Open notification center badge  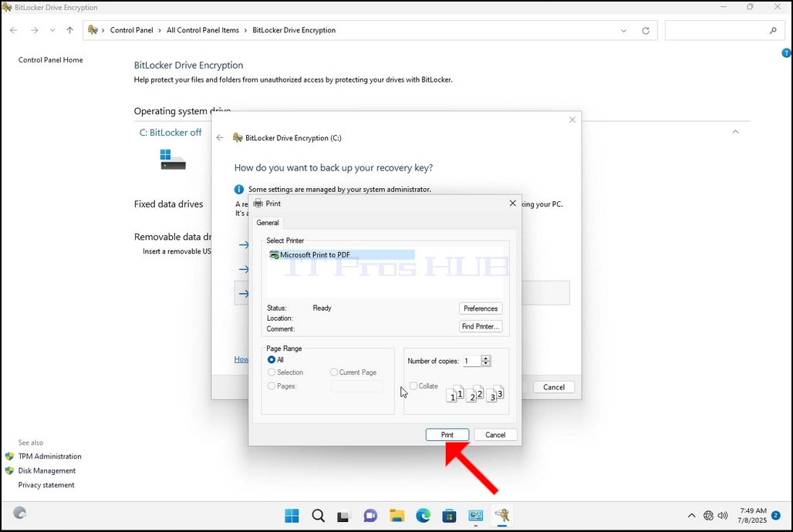776,515
